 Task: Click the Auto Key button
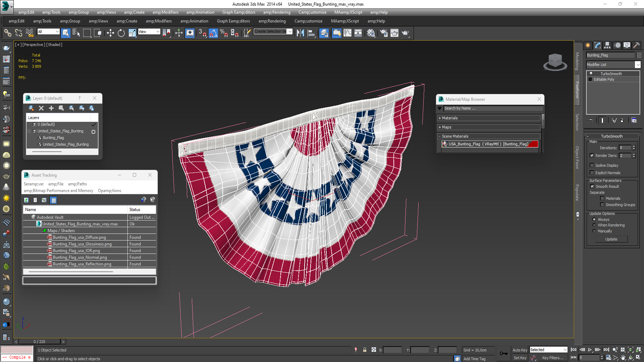[520, 350]
